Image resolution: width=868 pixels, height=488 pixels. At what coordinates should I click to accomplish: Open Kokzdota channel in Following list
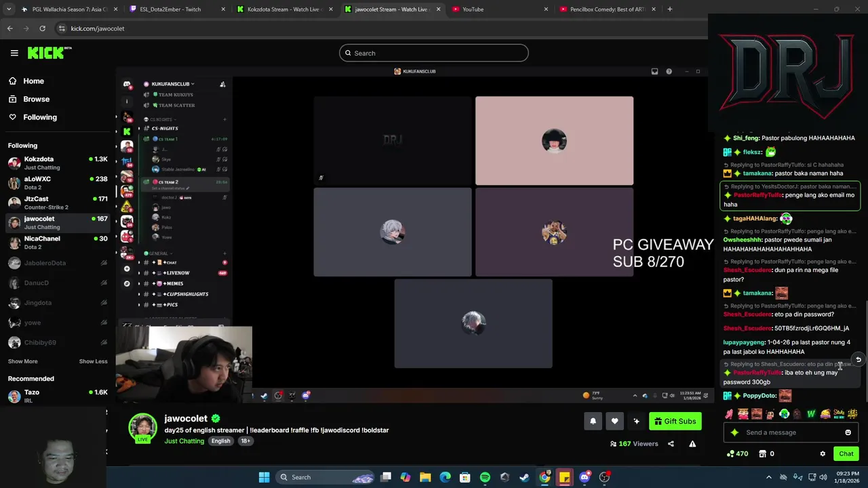pyautogui.click(x=58, y=163)
